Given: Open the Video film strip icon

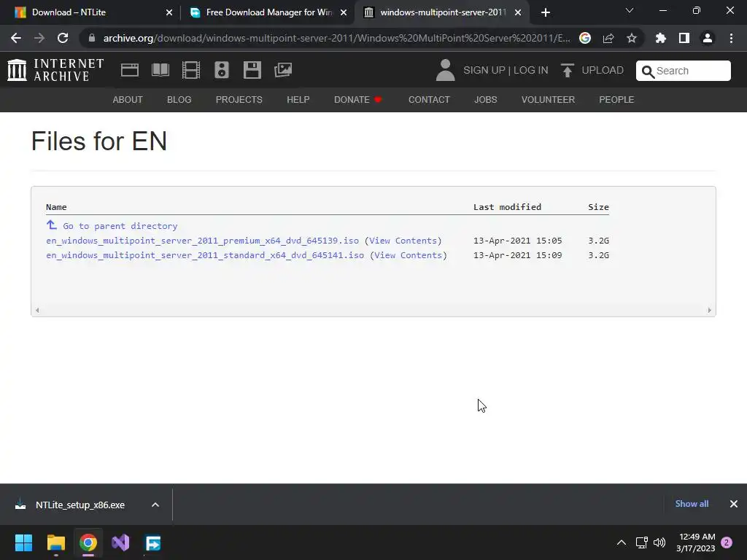Looking at the screenshot, I should pyautogui.click(x=191, y=70).
